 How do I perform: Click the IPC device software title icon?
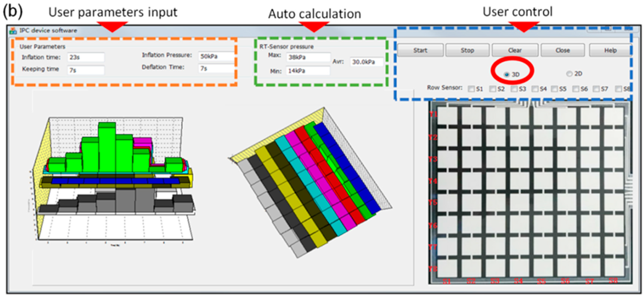coord(13,31)
